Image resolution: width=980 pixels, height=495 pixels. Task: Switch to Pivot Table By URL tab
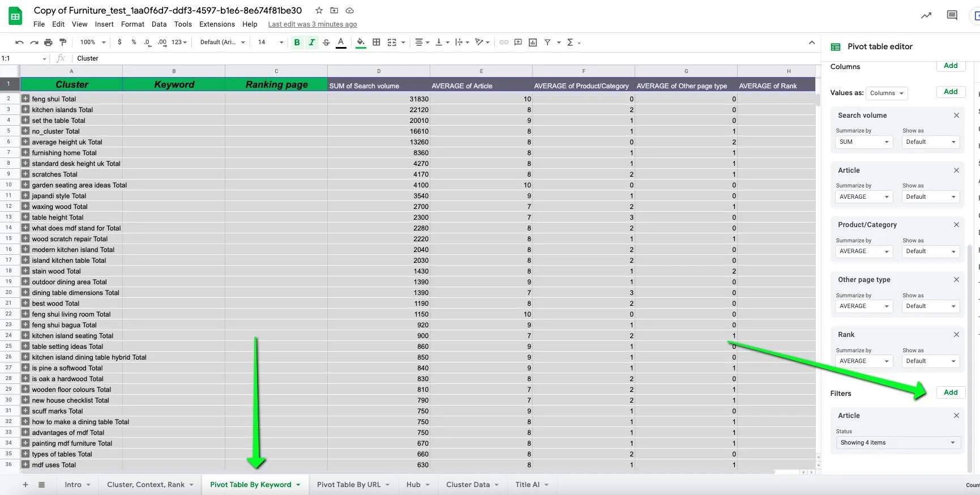pyautogui.click(x=353, y=485)
